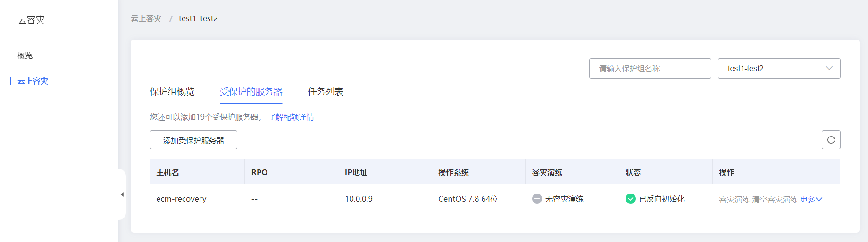Click 清空容灾演练 action link
The width and height of the screenshot is (868, 242).
(775, 199)
